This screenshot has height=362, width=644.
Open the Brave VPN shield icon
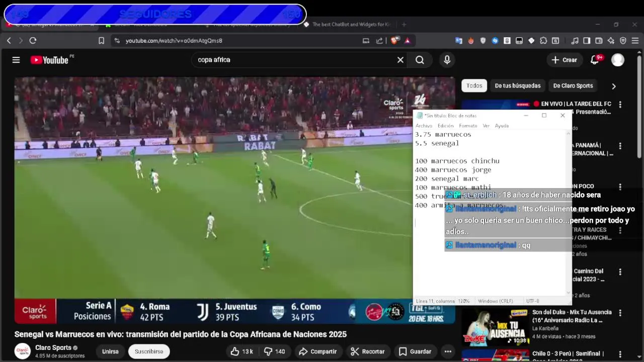click(623, 41)
